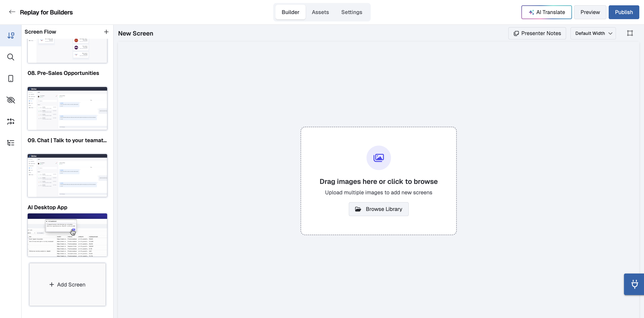Click the AI Translate button
This screenshot has width=644, height=318.
(x=546, y=12)
